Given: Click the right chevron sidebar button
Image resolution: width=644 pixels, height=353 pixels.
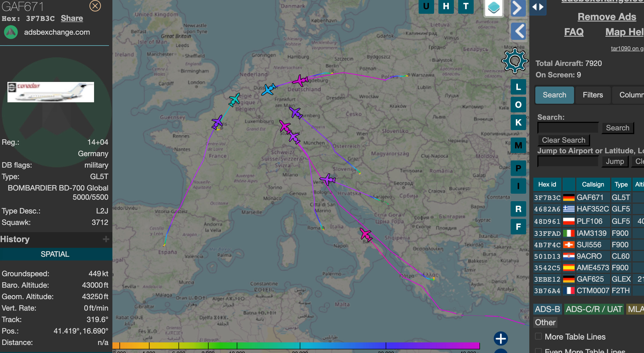Looking at the screenshot, I should (518, 8).
